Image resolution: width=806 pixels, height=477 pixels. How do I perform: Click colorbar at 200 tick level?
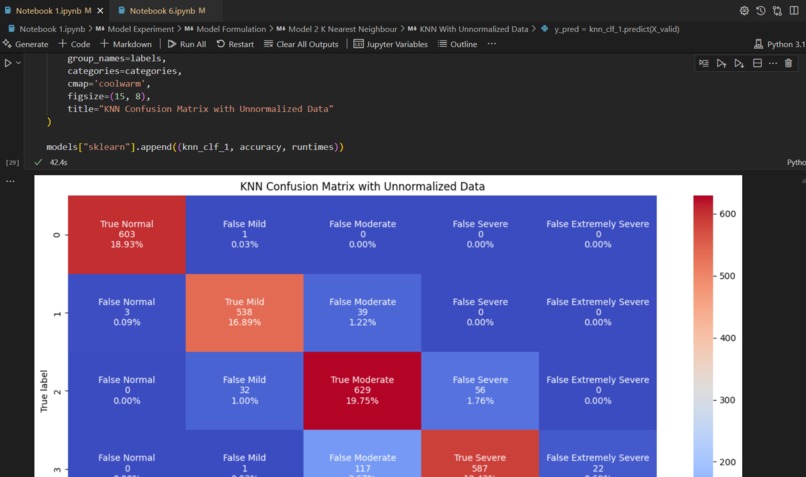pyautogui.click(x=703, y=462)
